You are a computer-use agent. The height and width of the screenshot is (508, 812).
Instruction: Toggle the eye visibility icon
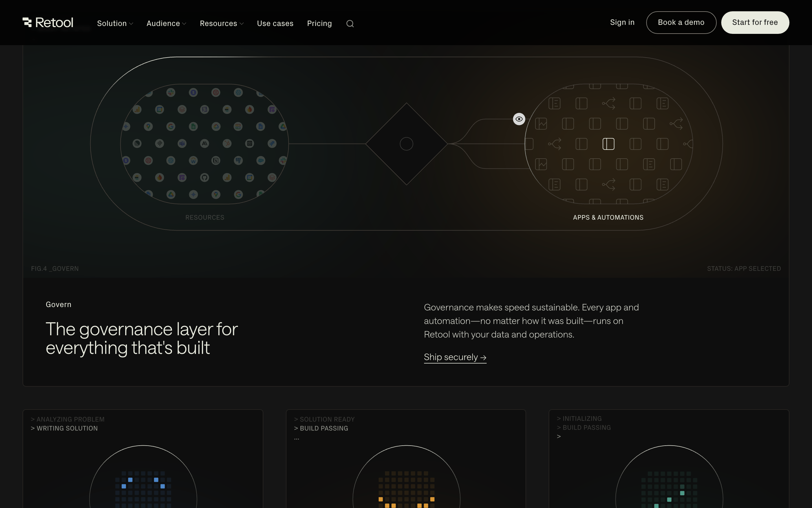pyautogui.click(x=519, y=119)
